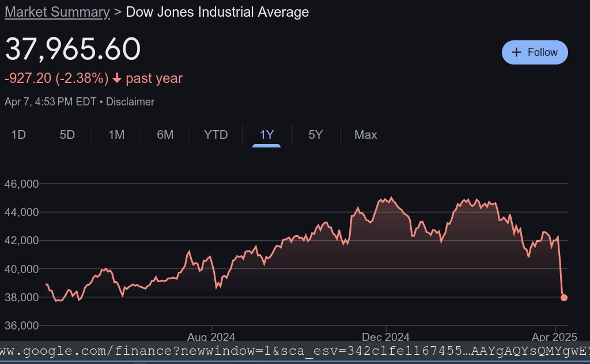Click the Follow button

(x=535, y=52)
